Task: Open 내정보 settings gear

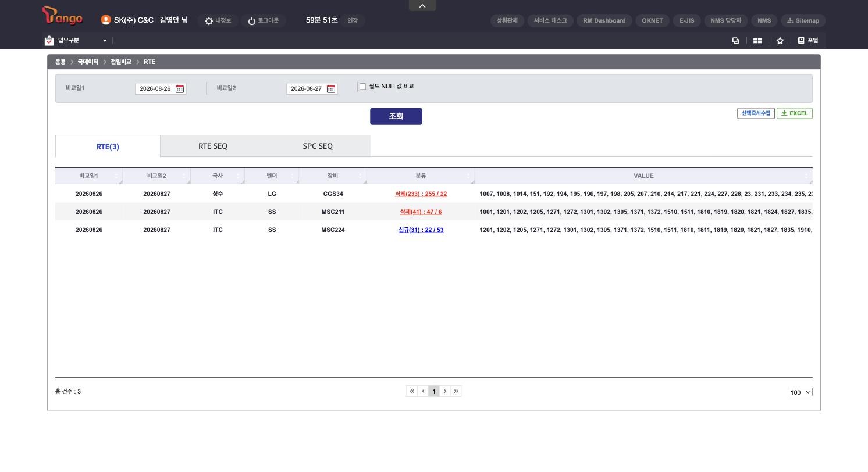Action: click(209, 21)
